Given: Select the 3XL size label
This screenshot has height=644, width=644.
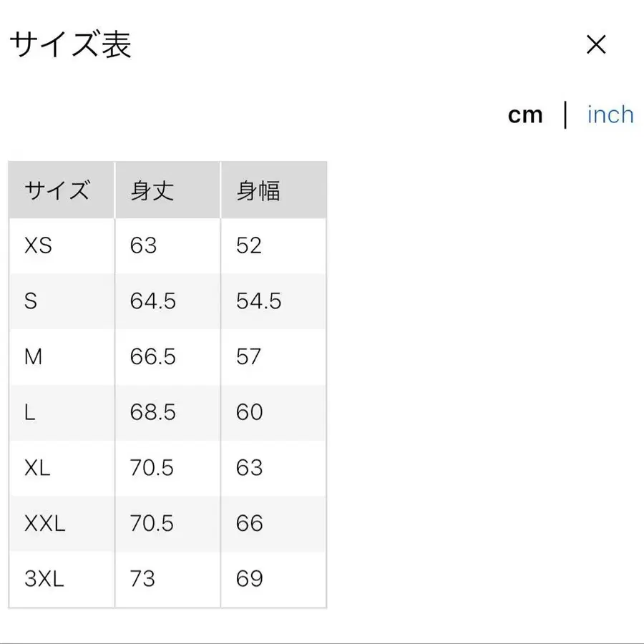Looking at the screenshot, I should [x=44, y=579].
